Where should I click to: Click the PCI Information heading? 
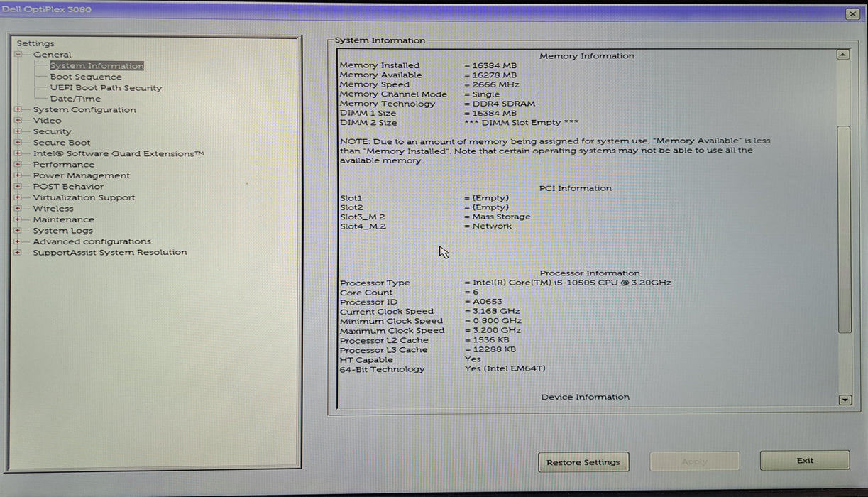pyautogui.click(x=576, y=188)
